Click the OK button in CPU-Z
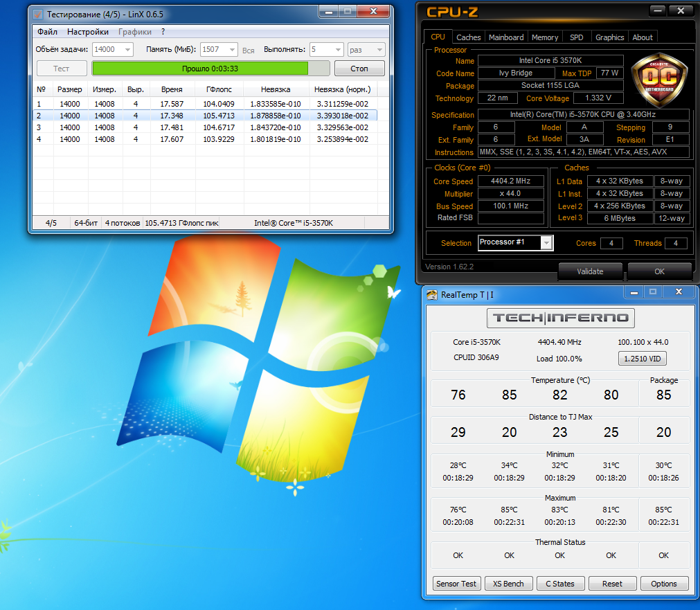700x610 pixels. 659,271
